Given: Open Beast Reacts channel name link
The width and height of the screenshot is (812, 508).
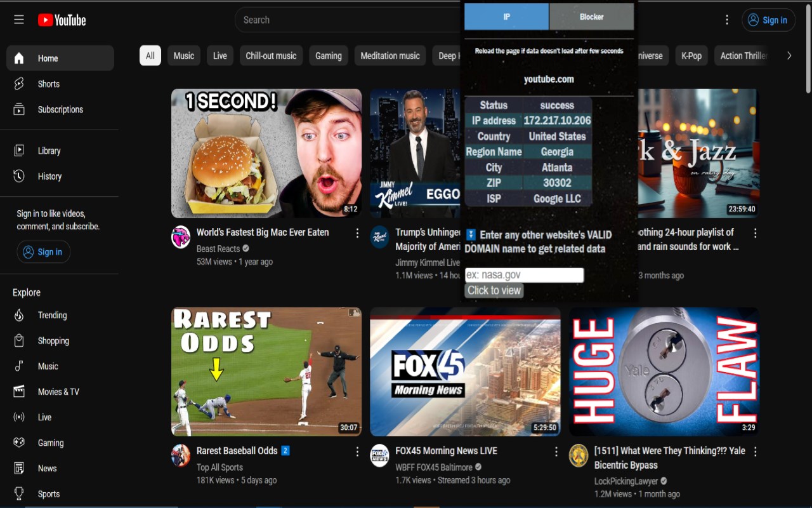Looking at the screenshot, I should pyautogui.click(x=218, y=249).
